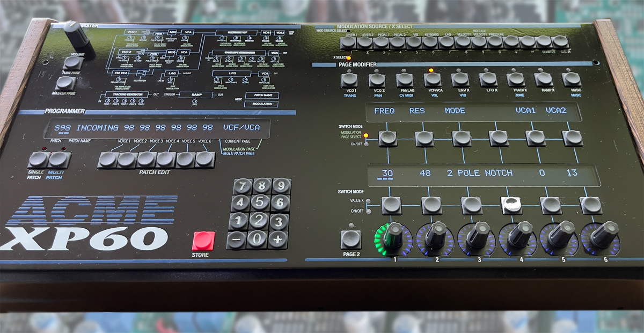Toggle Value X switch above knob 1
This screenshot has height=333, width=644.
pyautogui.click(x=391, y=205)
